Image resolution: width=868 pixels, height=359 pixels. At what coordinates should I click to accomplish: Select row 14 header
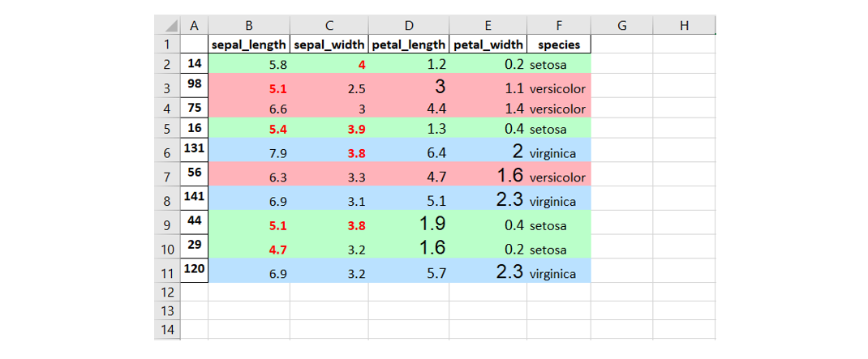pos(166,330)
